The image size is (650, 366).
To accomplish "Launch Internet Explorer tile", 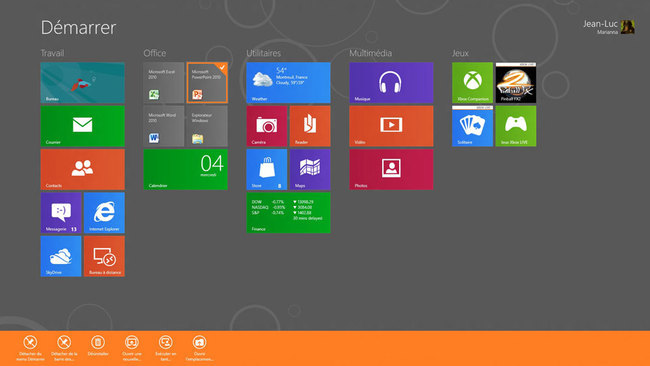I will [x=104, y=213].
